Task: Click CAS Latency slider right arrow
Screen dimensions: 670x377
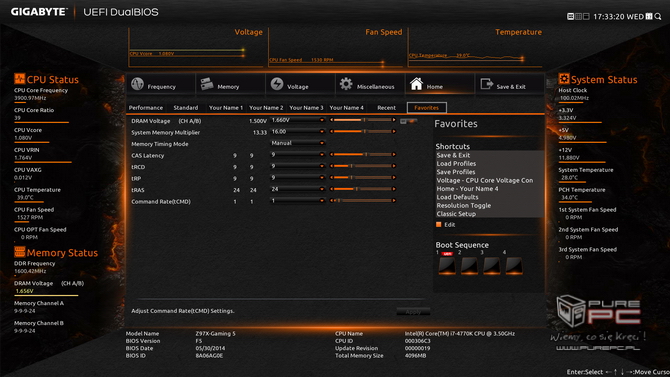Action: coord(394,155)
